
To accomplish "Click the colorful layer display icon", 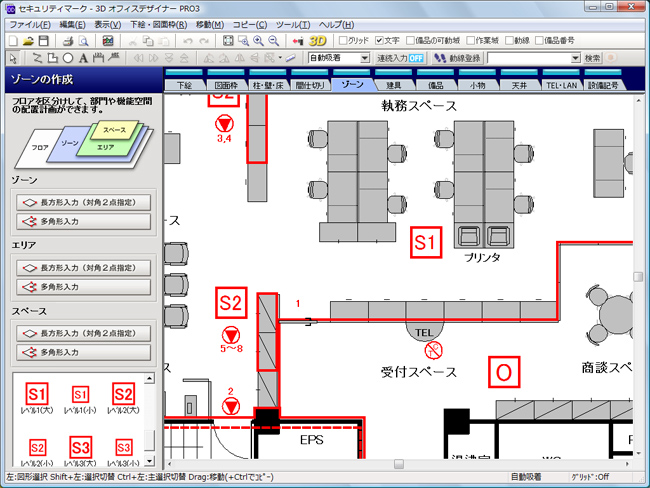I will tap(108, 41).
